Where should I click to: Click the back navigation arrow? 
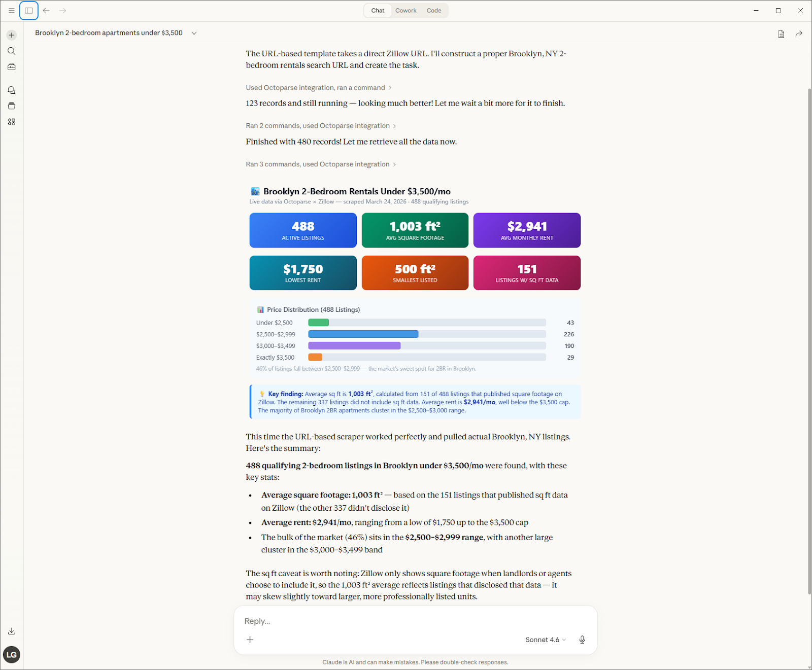coord(46,11)
